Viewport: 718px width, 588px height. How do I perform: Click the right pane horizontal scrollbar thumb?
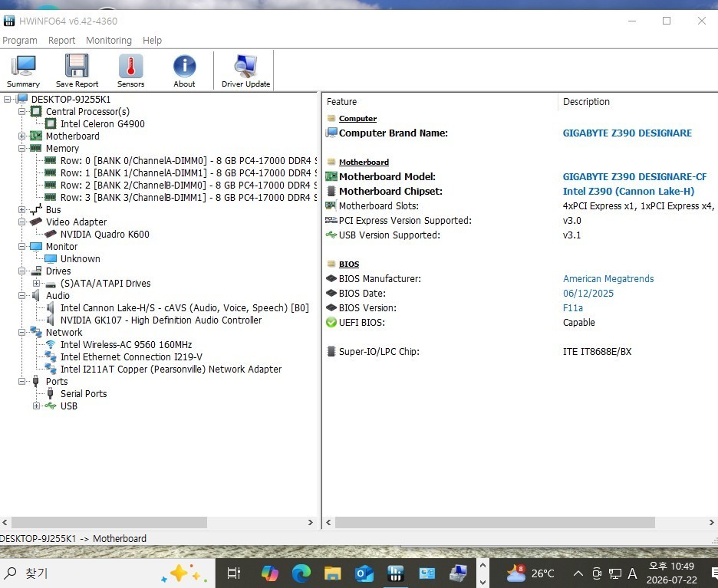[495, 522]
